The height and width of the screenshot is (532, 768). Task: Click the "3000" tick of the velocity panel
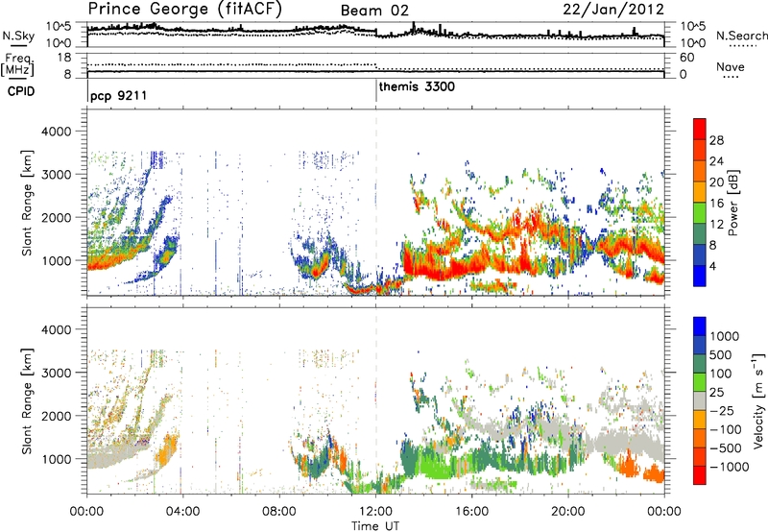[56, 373]
